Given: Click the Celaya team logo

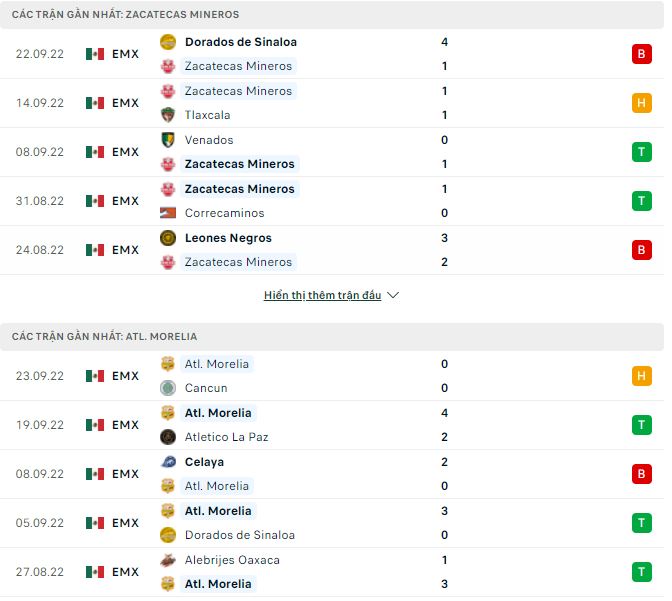Looking at the screenshot, I should pos(168,462).
